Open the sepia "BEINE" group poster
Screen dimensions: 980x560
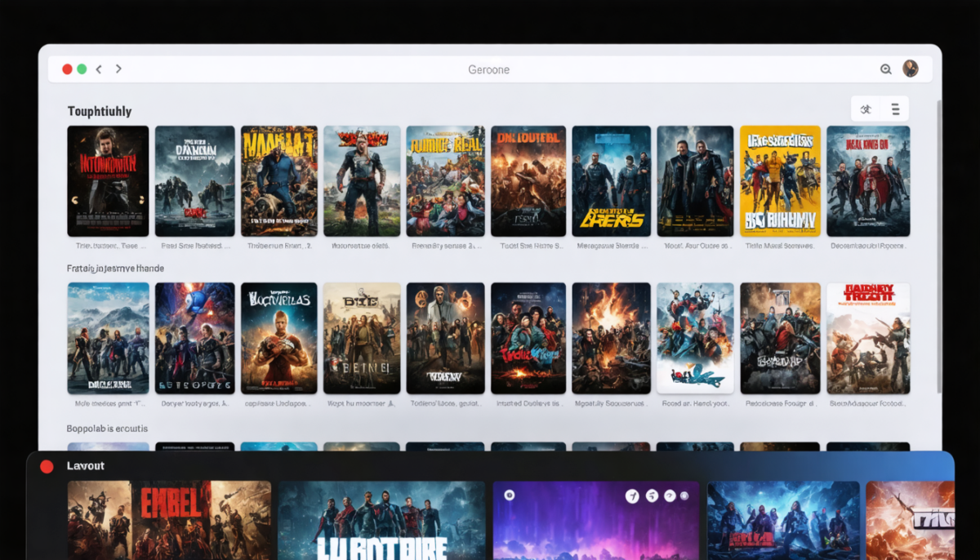(362, 338)
